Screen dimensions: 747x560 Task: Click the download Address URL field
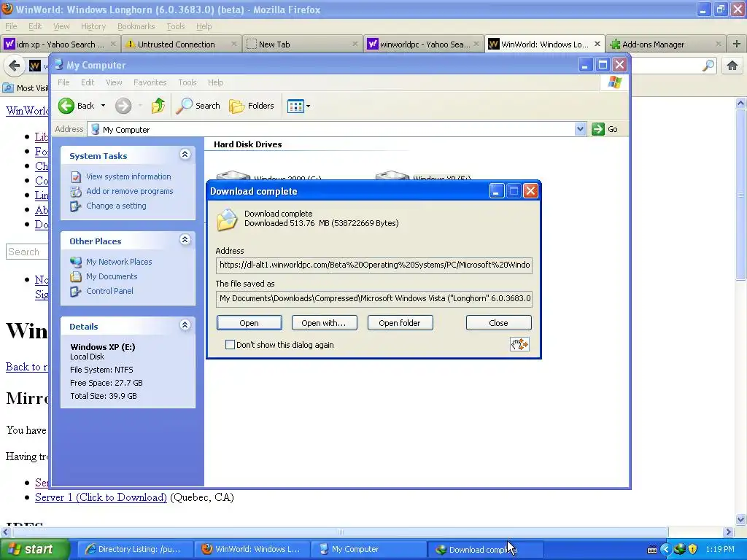[x=374, y=265]
